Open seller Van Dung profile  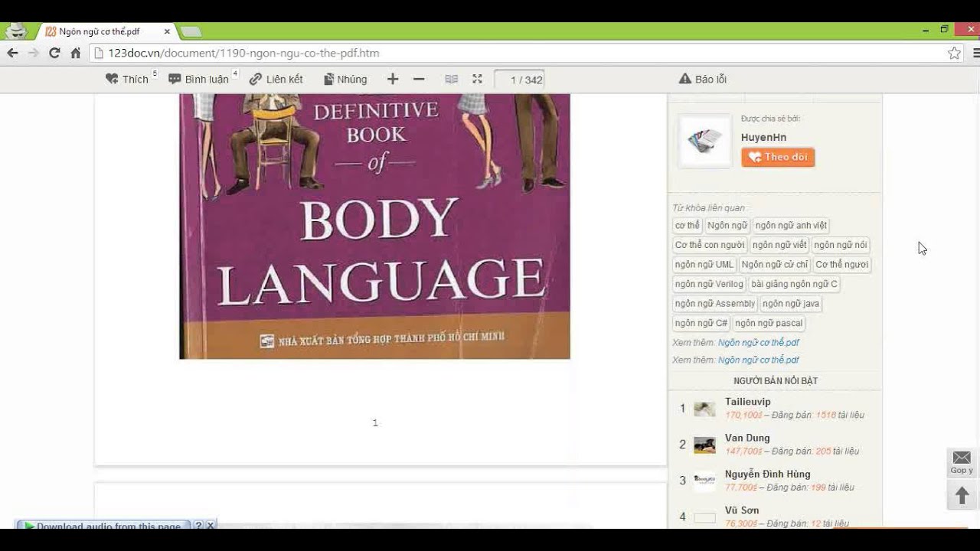coord(747,439)
